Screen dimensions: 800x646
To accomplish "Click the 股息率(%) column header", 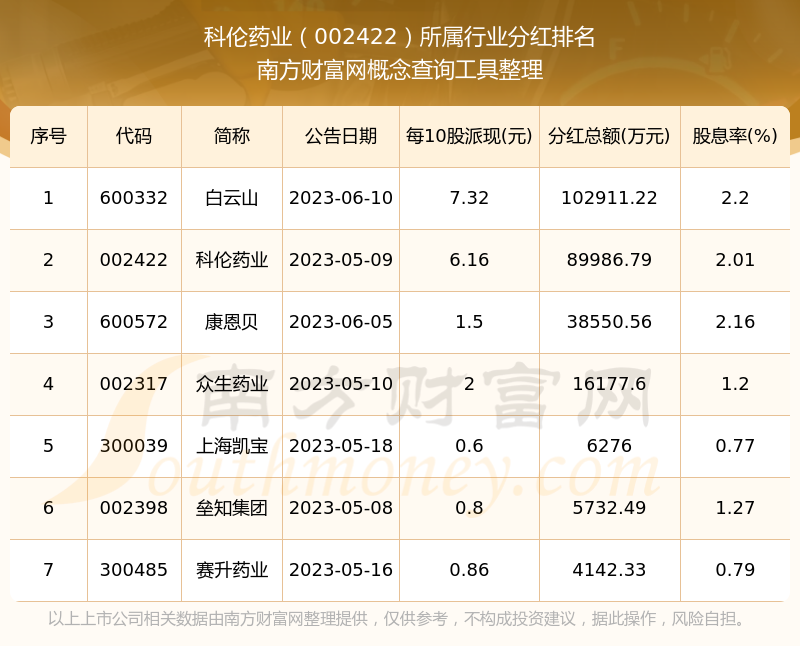I will 735,136.
